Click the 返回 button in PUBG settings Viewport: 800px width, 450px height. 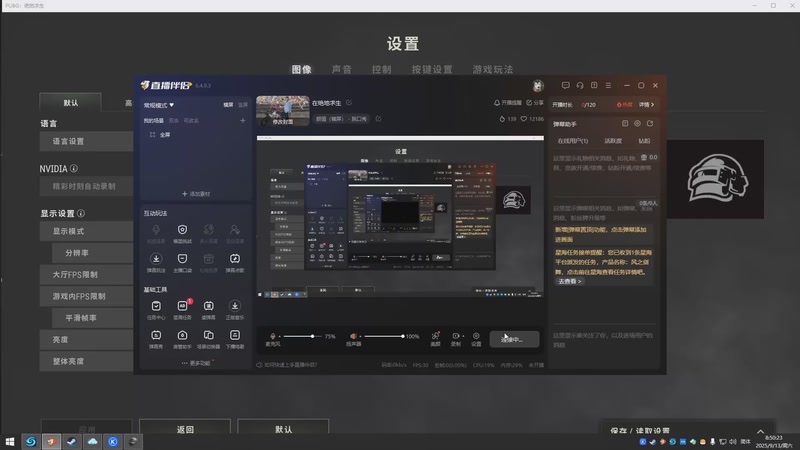(185, 427)
